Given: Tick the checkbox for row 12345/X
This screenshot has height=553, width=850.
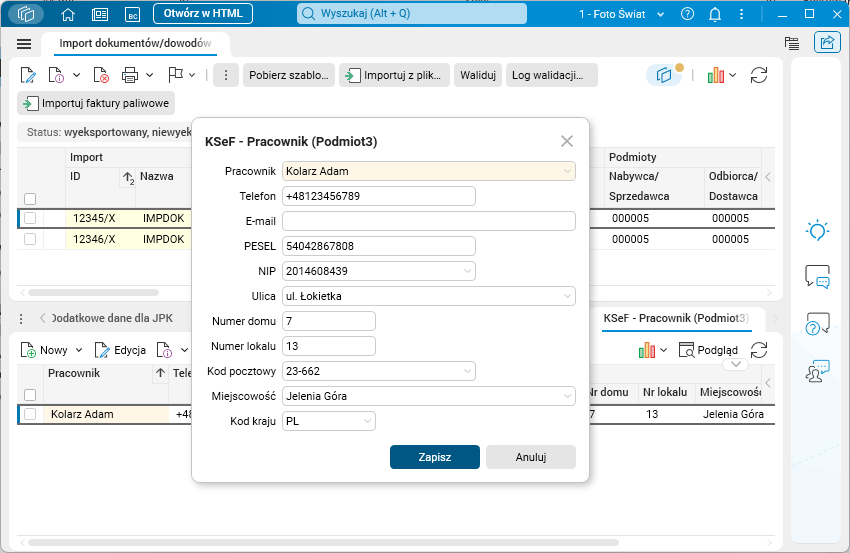Looking at the screenshot, I should point(30,218).
